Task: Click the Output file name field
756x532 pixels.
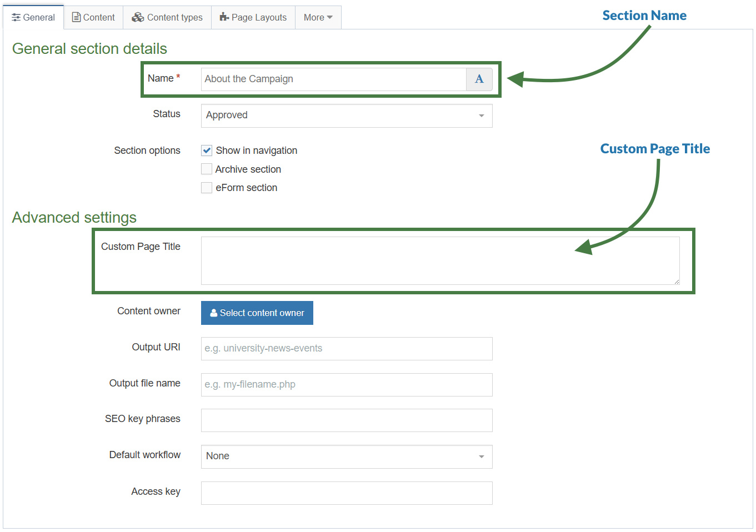Action: click(347, 385)
